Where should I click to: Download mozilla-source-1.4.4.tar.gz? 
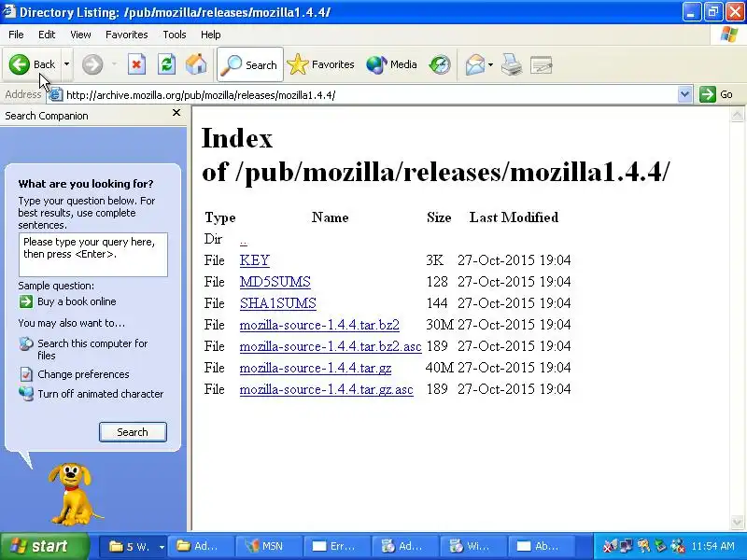coord(316,368)
